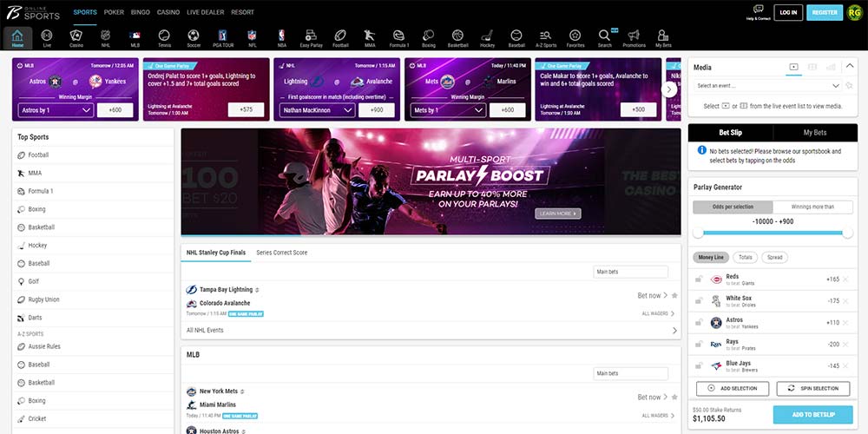
Task: Adjust the right odds range slider handle
Action: (x=847, y=233)
